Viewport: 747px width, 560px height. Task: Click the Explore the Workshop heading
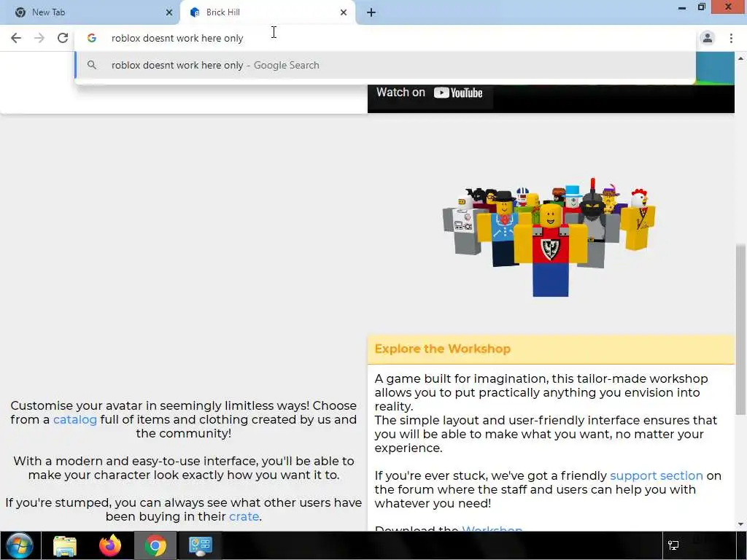442,349
